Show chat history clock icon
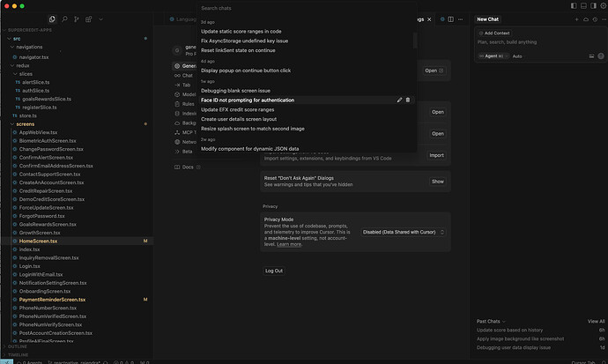 click(595, 19)
